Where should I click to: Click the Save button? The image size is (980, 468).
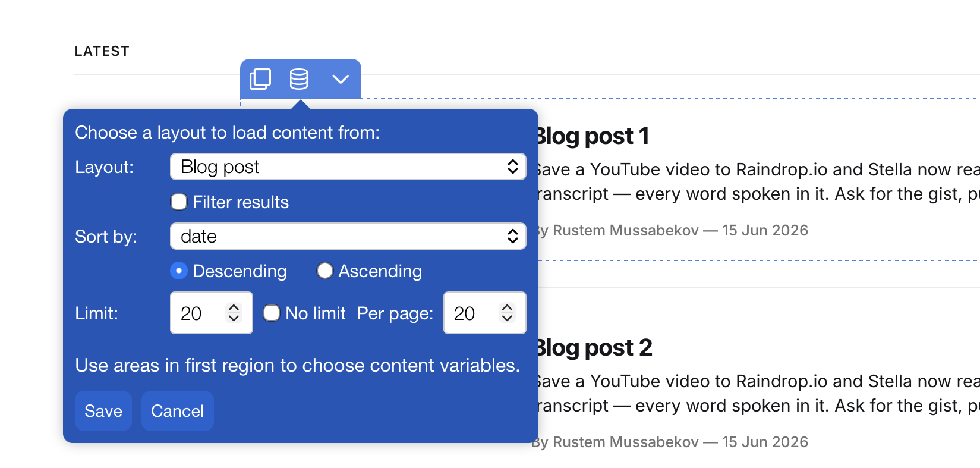(x=103, y=411)
